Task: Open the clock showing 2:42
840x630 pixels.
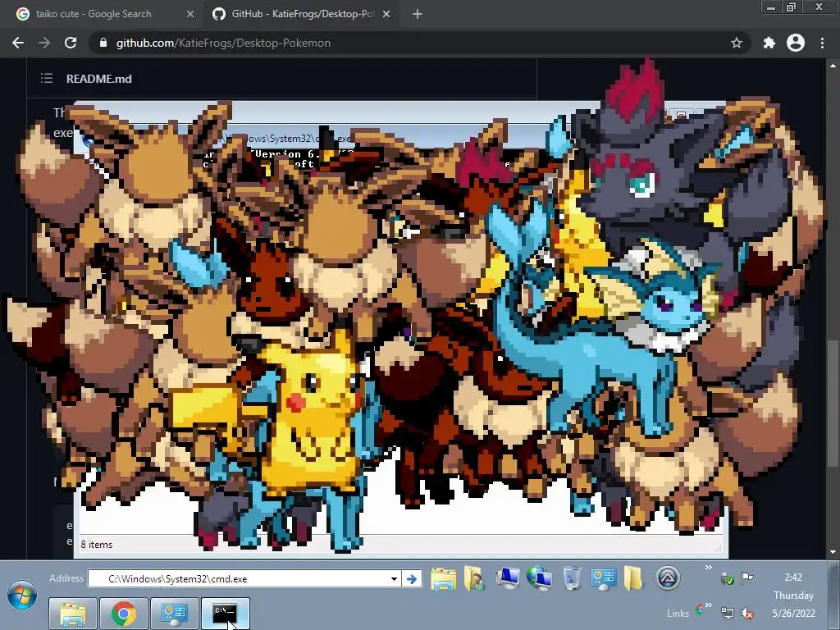Action: pyautogui.click(x=793, y=577)
